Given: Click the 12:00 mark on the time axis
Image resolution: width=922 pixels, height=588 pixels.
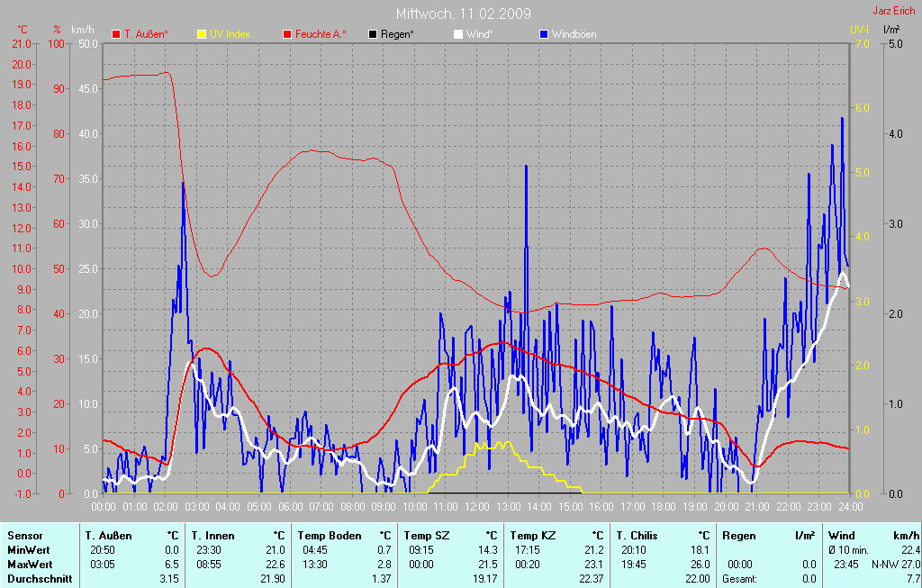Looking at the screenshot, I should pyautogui.click(x=475, y=507).
